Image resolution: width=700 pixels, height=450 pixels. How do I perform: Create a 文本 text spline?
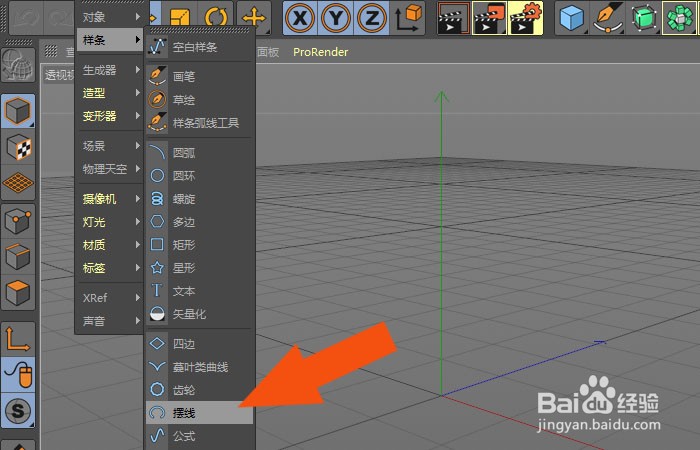tap(200, 291)
